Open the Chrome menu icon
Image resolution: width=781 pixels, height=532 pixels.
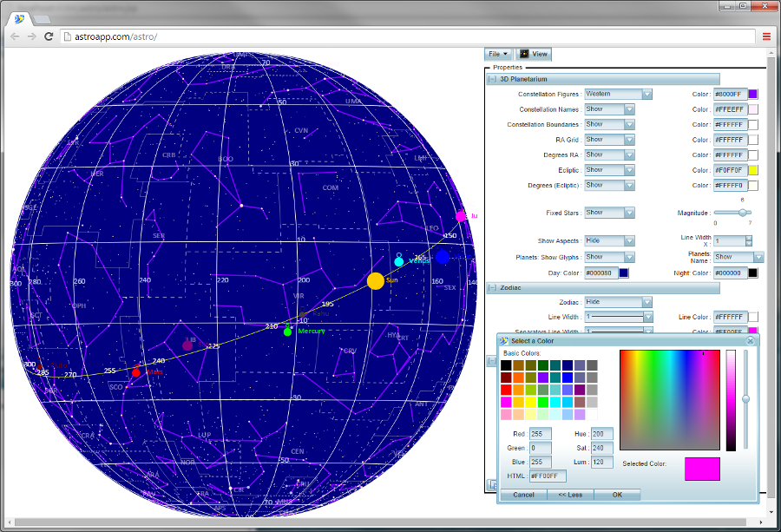coord(766,36)
